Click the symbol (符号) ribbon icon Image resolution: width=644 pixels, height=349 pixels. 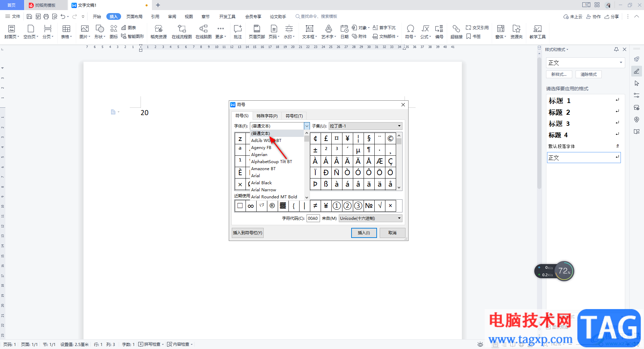[x=410, y=32]
